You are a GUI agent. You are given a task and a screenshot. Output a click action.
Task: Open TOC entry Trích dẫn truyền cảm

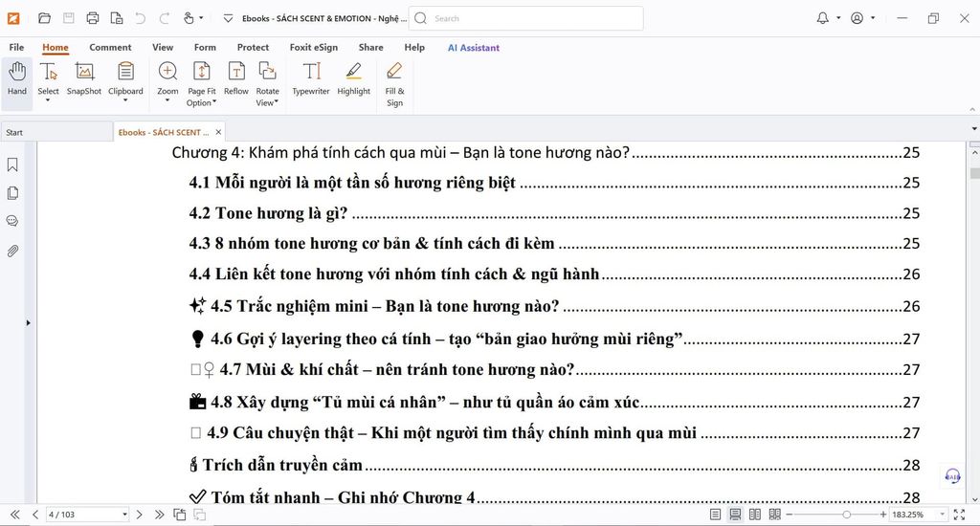pos(554,465)
